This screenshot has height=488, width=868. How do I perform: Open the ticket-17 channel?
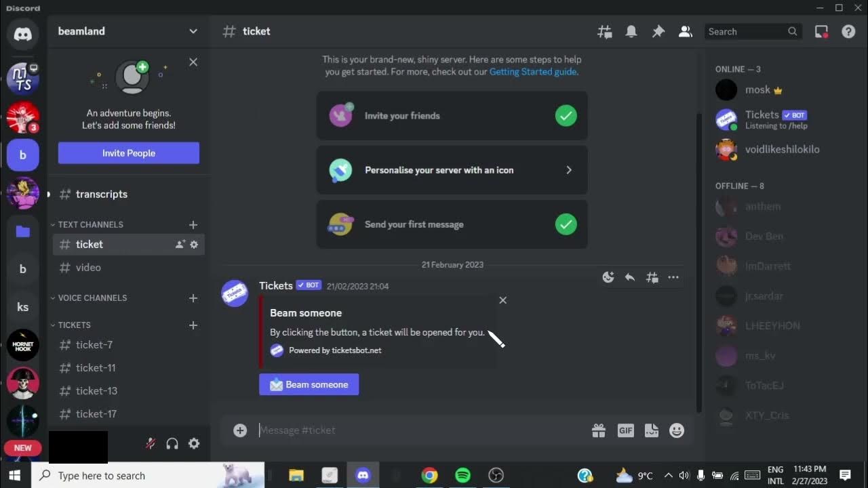click(129, 414)
